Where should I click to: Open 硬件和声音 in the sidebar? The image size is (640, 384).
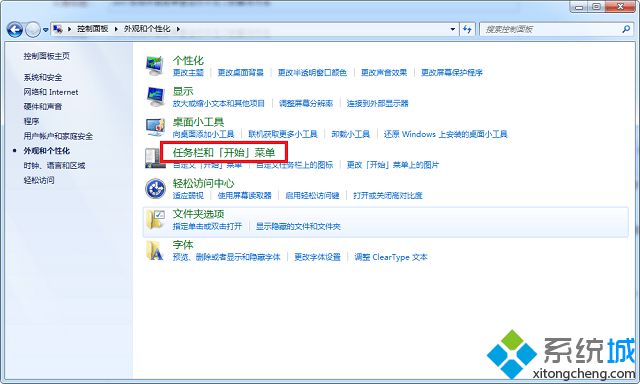tap(43, 107)
